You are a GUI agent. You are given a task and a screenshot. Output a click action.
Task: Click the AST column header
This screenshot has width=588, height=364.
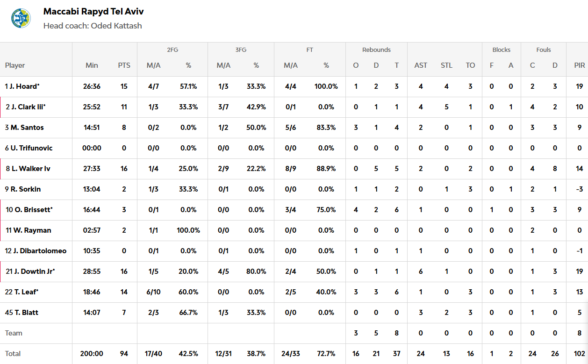pyautogui.click(x=421, y=65)
